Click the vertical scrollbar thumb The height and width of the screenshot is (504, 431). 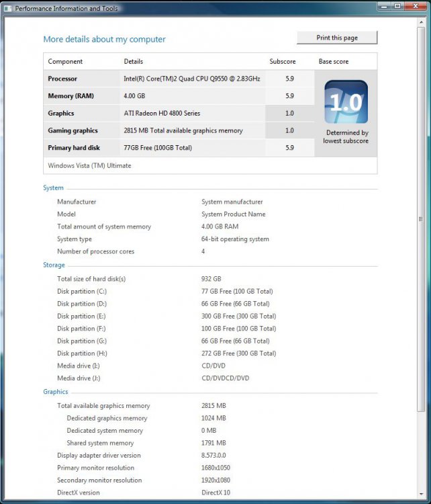pos(421,219)
